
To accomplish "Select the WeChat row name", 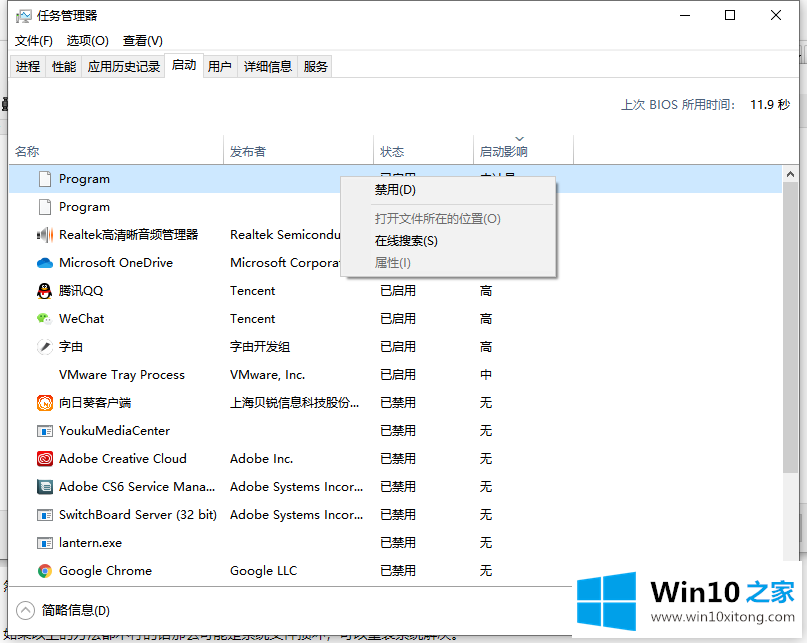I will 81,319.
